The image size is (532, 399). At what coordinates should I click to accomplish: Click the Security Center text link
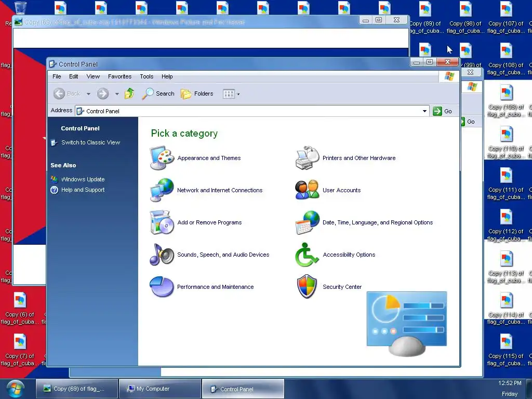[342, 287]
